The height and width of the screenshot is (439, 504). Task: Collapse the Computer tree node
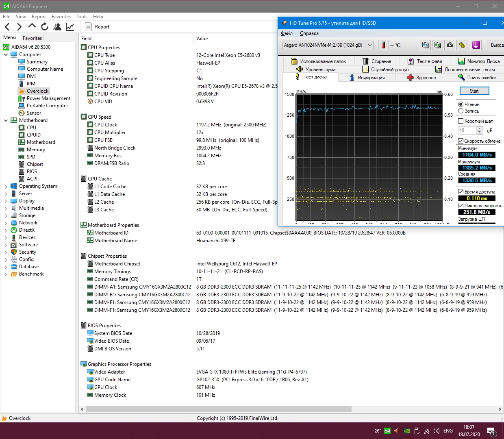click(x=6, y=54)
